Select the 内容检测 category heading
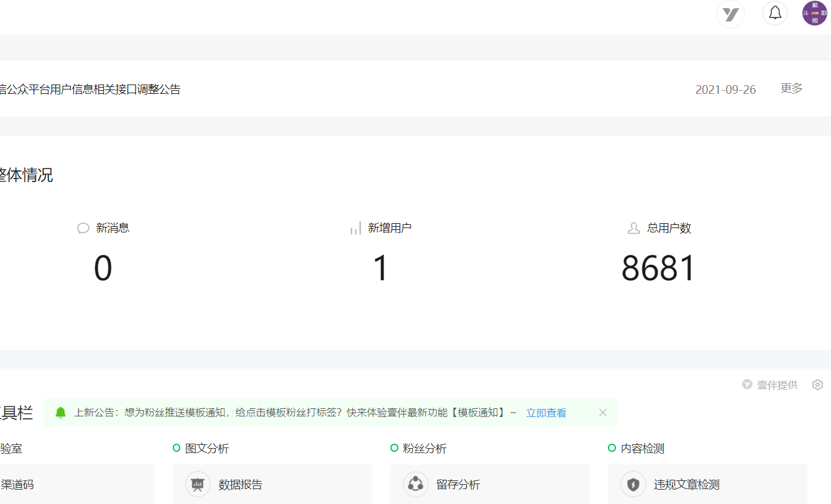 point(642,448)
